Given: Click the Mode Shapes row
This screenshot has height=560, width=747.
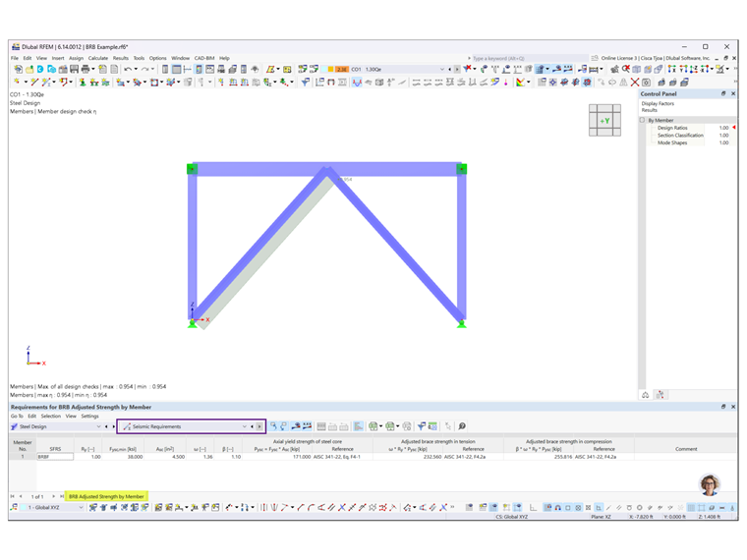Looking at the screenshot, I should click(x=688, y=142).
